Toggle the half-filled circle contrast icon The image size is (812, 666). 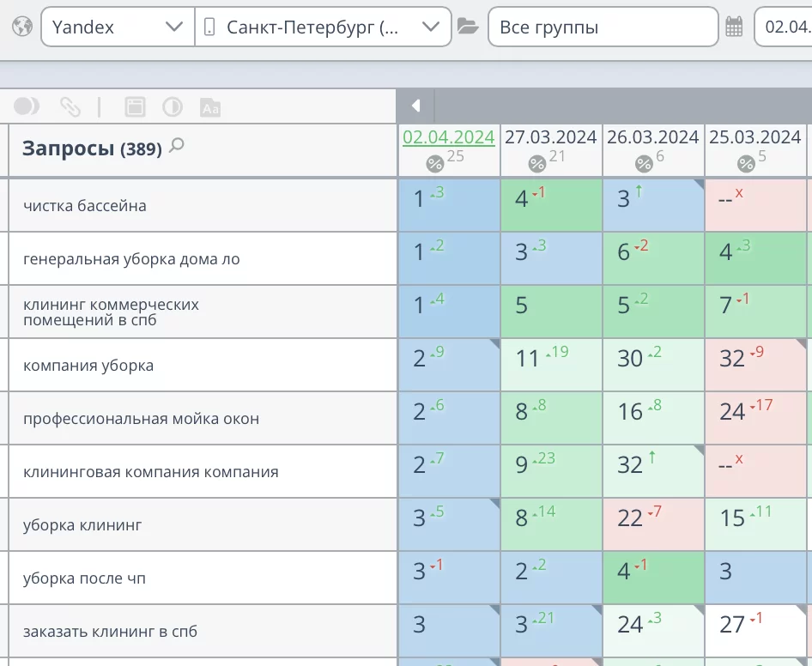point(173,106)
